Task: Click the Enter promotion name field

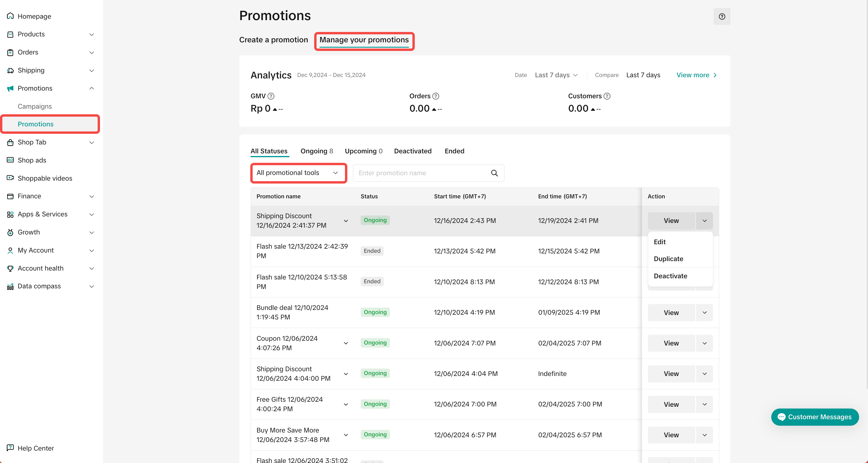Action: tap(421, 173)
